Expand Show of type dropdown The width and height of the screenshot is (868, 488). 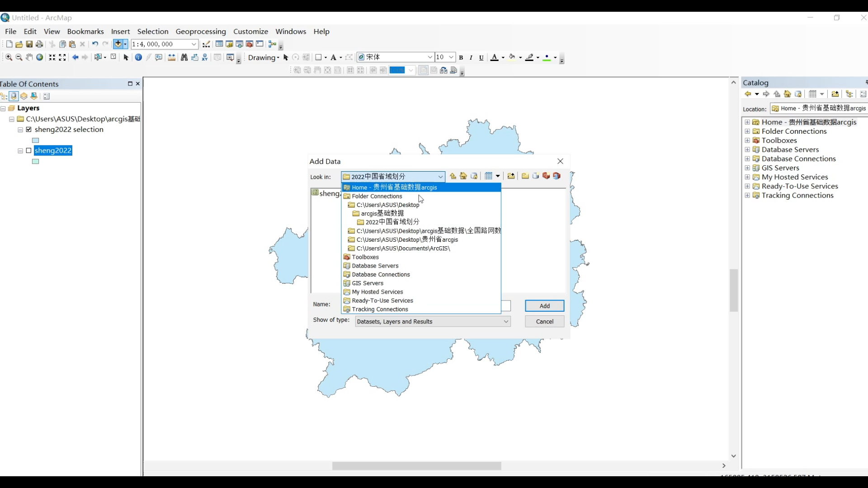click(x=506, y=321)
